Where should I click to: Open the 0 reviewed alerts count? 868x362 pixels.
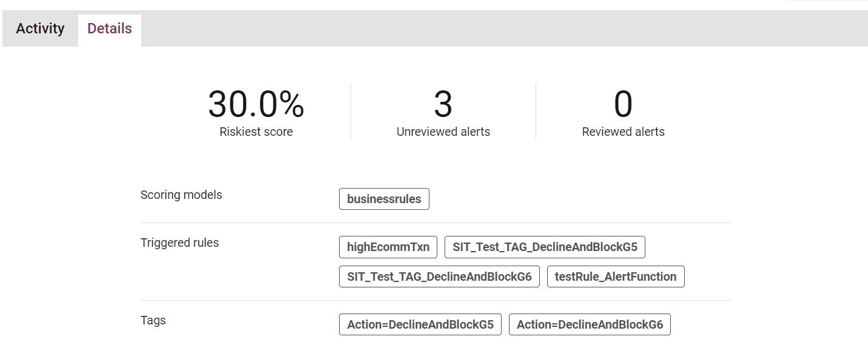pyautogui.click(x=623, y=104)
